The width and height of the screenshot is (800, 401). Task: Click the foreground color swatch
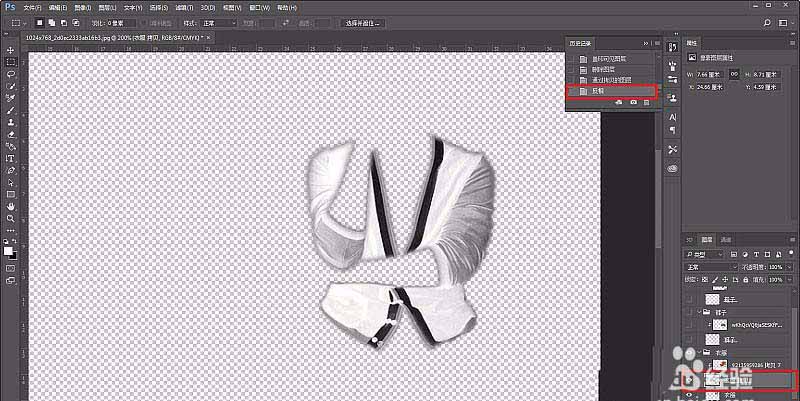8,249
